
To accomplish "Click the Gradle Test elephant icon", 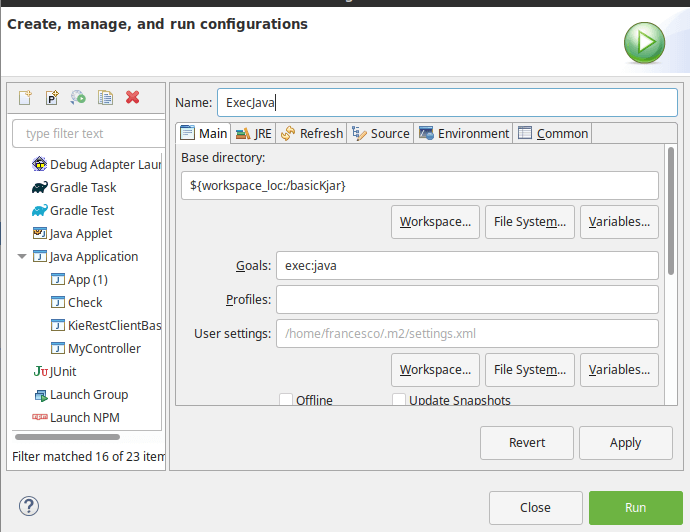I will tap(40, 210).
